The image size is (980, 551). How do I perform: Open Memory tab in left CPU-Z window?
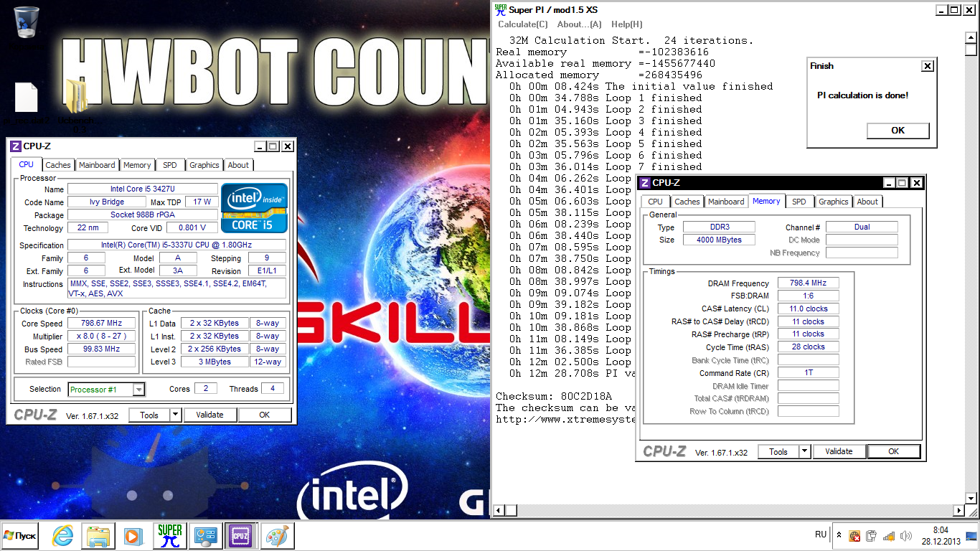(137, 165)
